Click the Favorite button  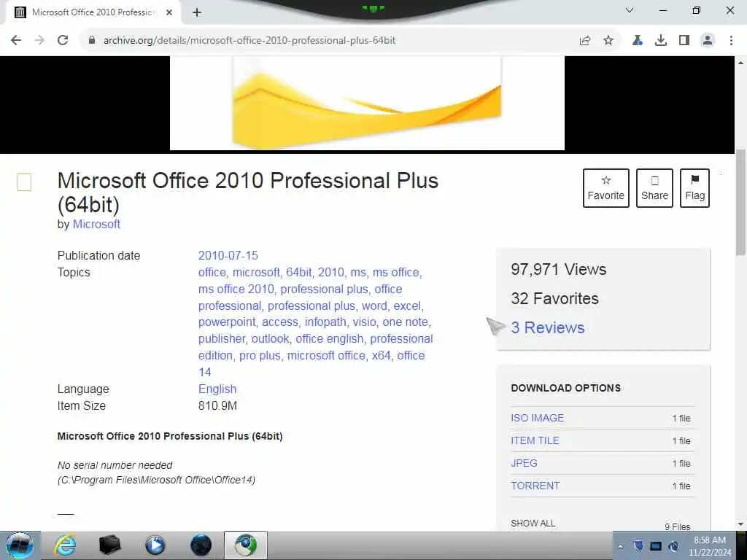[606, 188]
